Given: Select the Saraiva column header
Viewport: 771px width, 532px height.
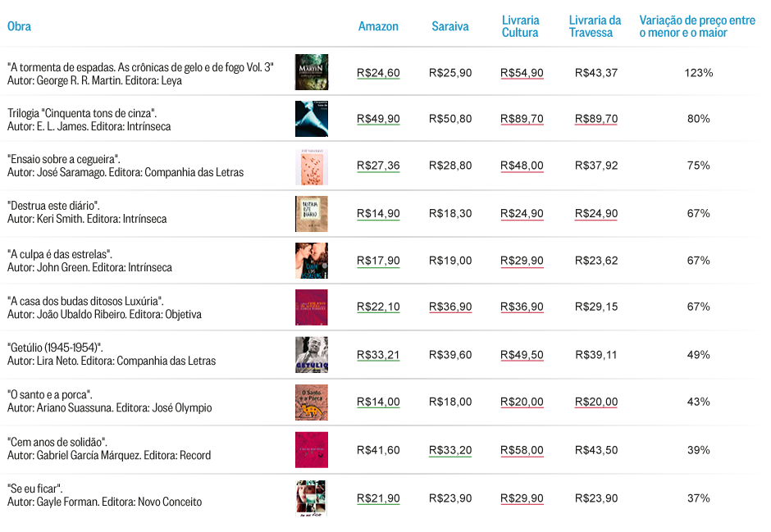Looking at the screenshot, I should (450, 26).
